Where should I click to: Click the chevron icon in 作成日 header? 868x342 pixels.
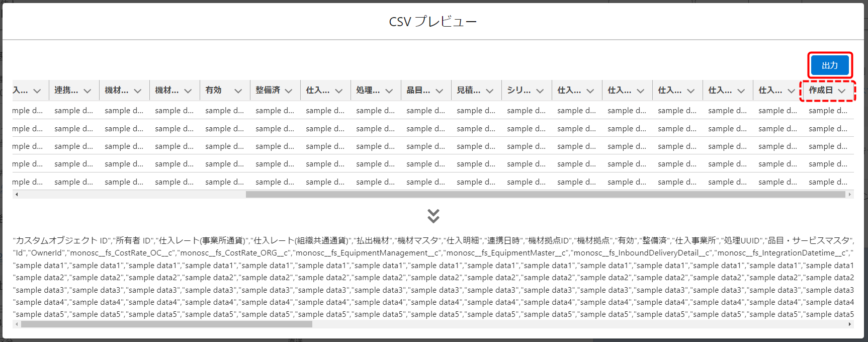842,91
